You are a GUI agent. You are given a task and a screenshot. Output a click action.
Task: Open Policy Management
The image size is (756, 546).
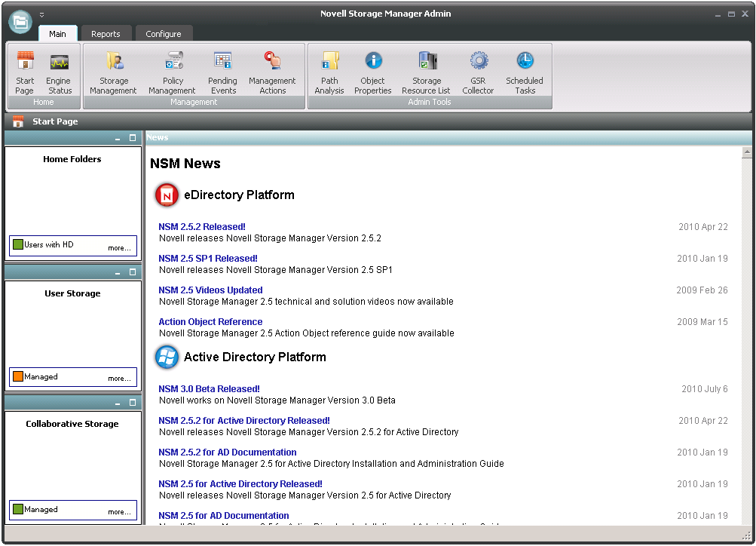(x=172, y=72)
